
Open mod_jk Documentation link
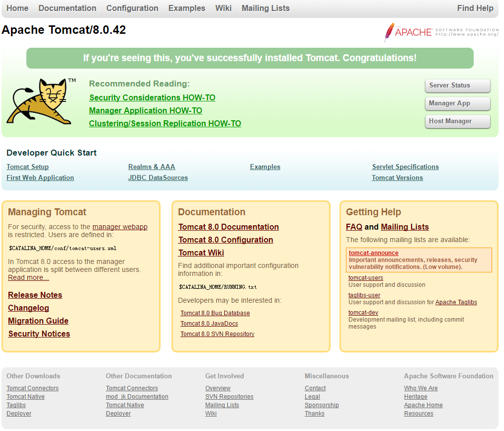point(137,397)
